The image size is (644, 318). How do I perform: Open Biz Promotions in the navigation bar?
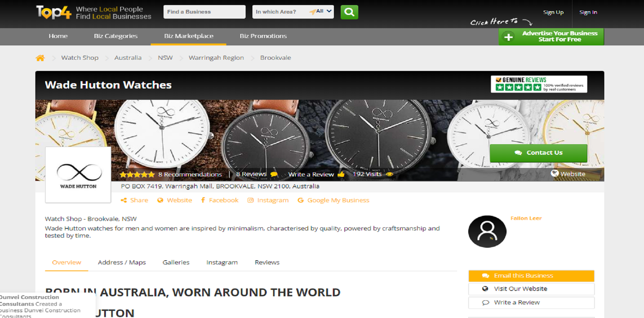click(x=263, y=36)
